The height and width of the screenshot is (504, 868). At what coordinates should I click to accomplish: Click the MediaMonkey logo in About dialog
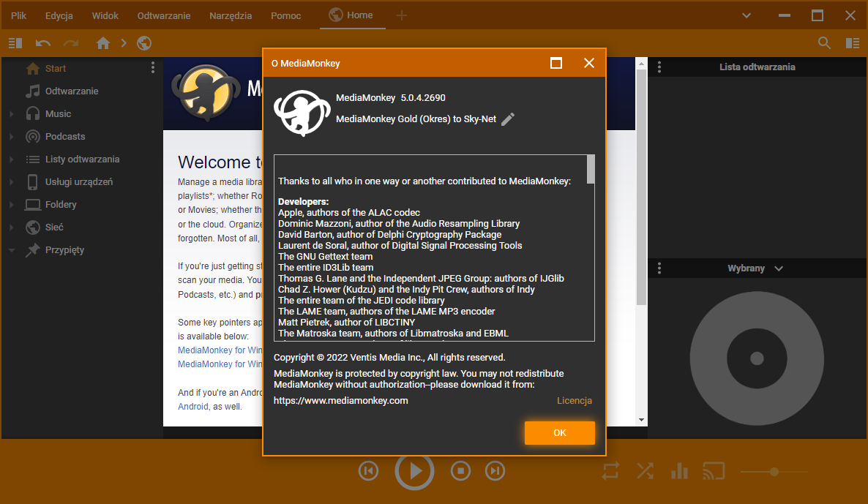coord(302,113)
